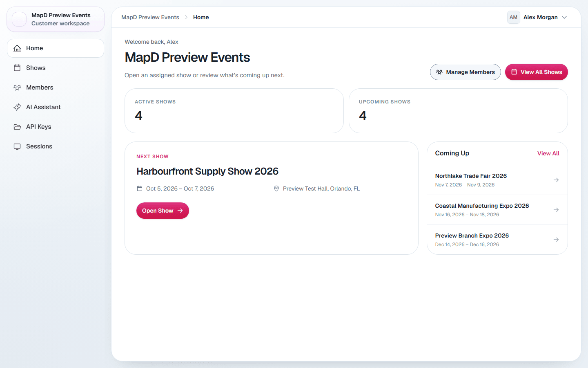This screenshot has width=588, height=368.
Task: Click the Harbourfront Supply Show 2026 title
Action: [x=207, y=171]
